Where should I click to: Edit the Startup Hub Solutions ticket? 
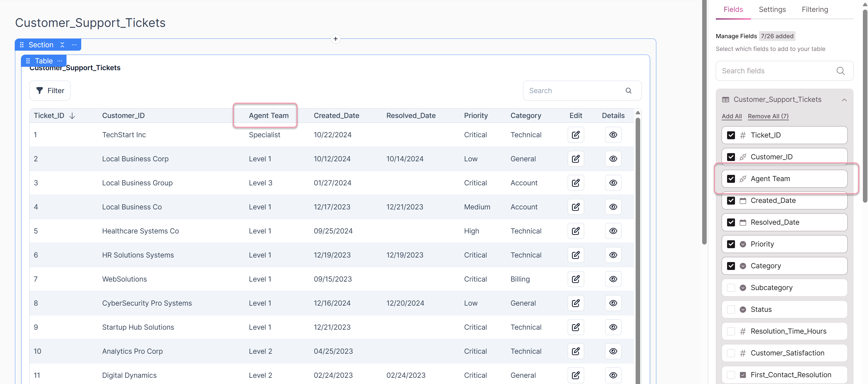pos(576,327)
